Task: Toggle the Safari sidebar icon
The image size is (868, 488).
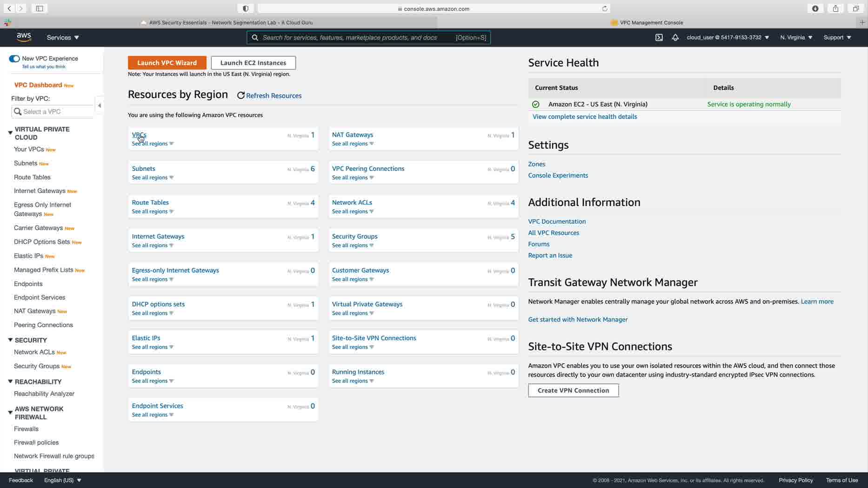Action: tap(40, 8)
